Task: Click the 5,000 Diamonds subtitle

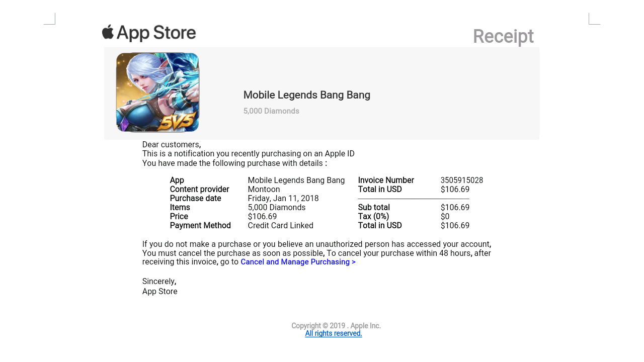Action: click(271, 111)
